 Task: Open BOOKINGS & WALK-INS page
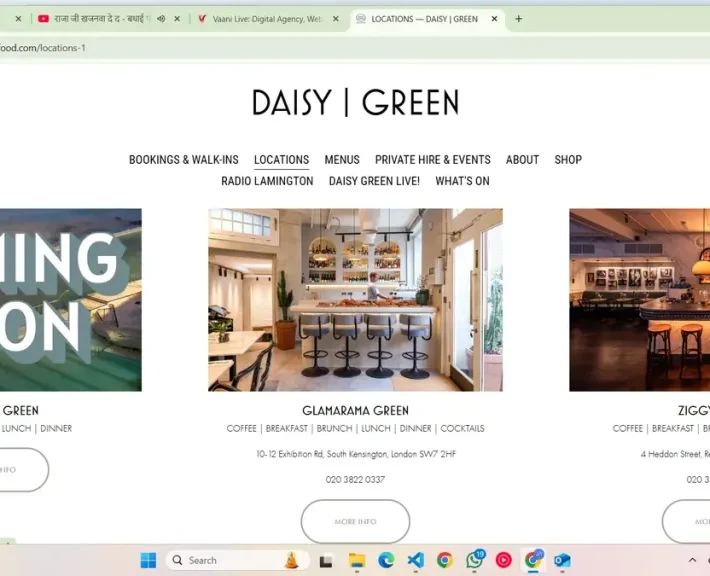click(184, 160)
